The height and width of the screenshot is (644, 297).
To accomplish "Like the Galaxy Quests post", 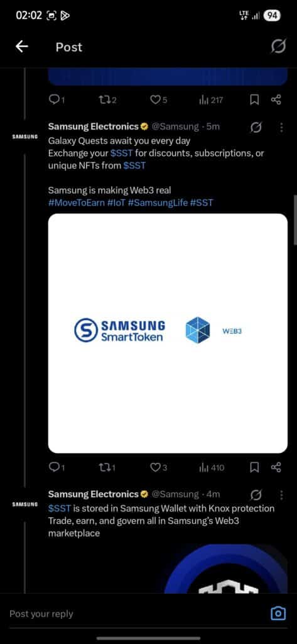I will [x=158, y=467].
